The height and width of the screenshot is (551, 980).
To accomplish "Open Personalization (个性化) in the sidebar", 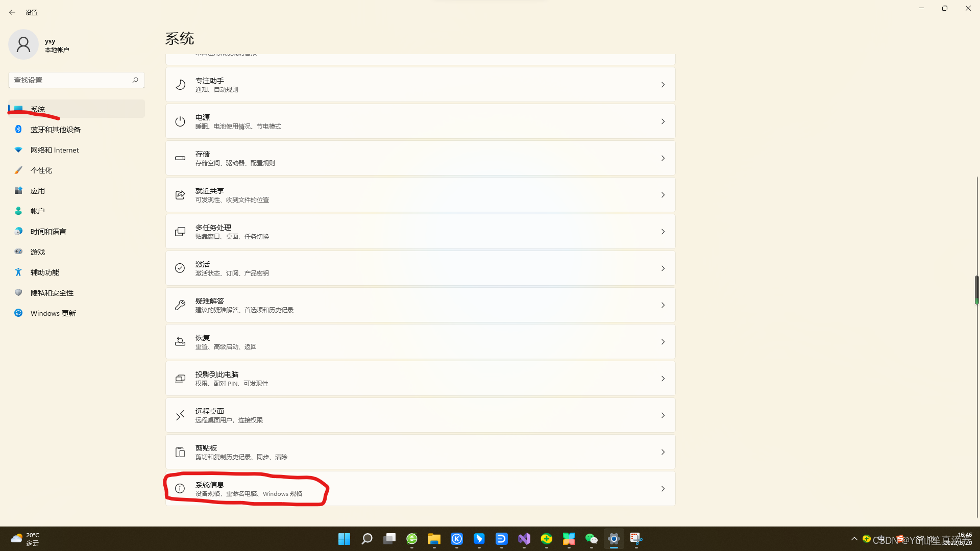I will coord(41,170).
